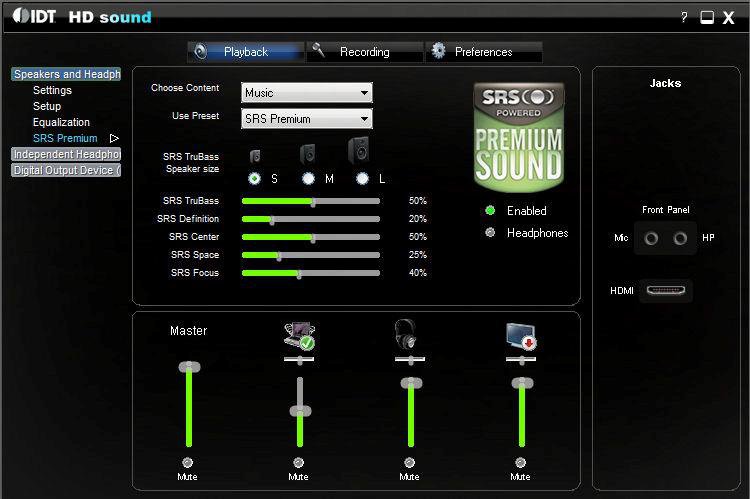
Task: Toggle the SRS Headphones option
Action: (x=490, y=233)
